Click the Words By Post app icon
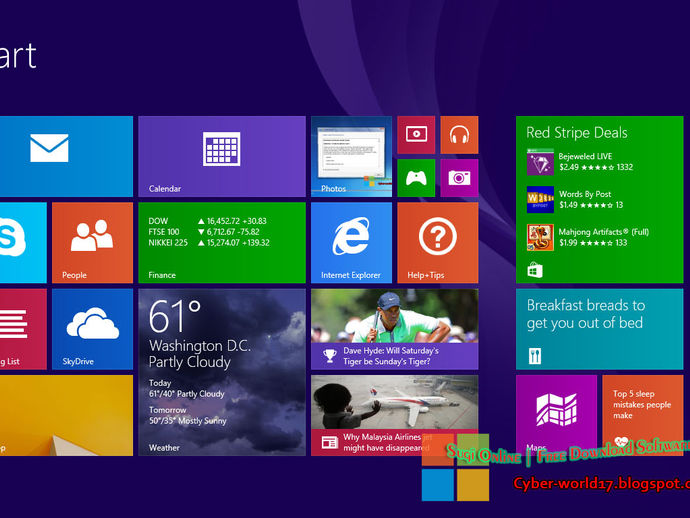The image size is (690, 518). (x=540, y=199)
